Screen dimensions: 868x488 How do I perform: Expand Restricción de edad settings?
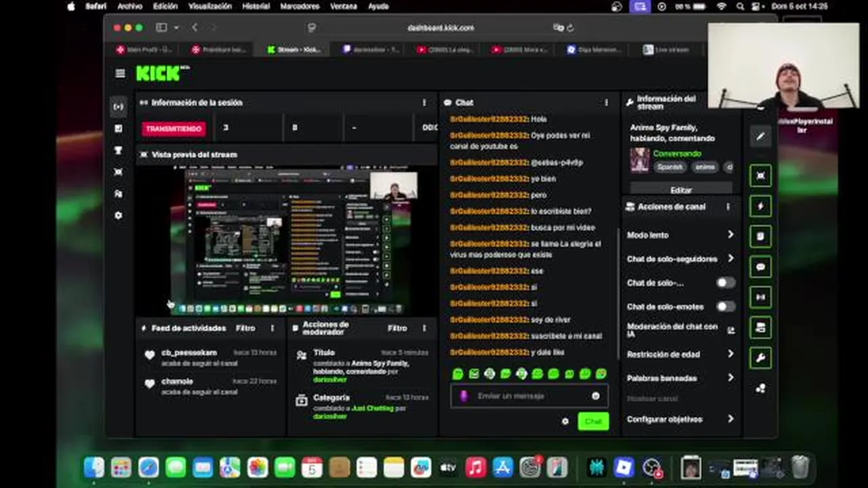click(680, 354)
